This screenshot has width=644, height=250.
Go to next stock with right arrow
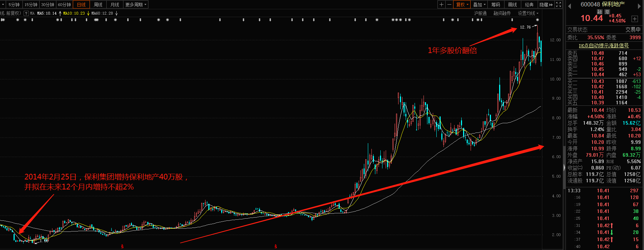(639, 6)
